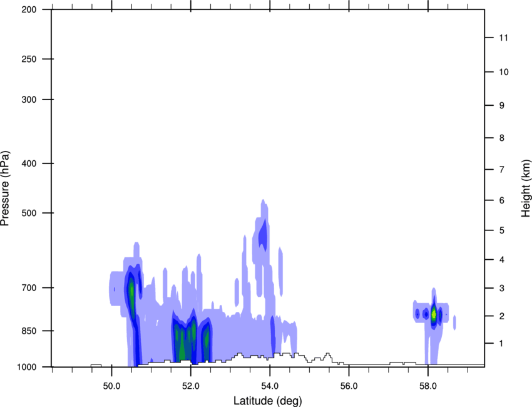The image size is (532, 407).
Task: Click the 56.0 latitude label
Action: tap(349, 386)
